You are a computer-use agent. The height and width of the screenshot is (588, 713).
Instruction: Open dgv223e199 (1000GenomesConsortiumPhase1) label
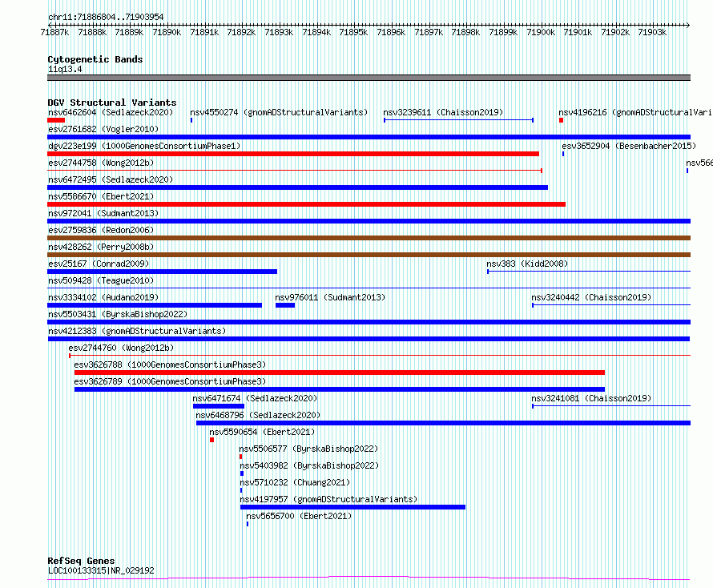[x=144, y=146]
